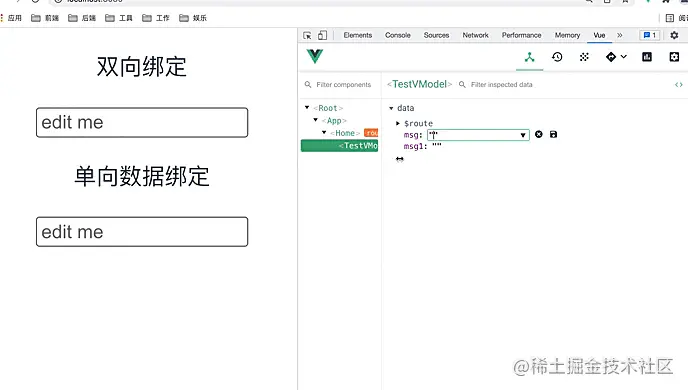Open the 工作 bookmark folder
Image resolution: width=688 pixels, height=390 pixels.
click(156, 18)
